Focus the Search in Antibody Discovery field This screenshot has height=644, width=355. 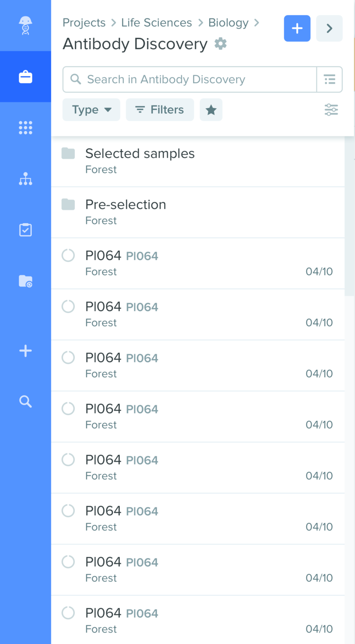click(190, 79)
